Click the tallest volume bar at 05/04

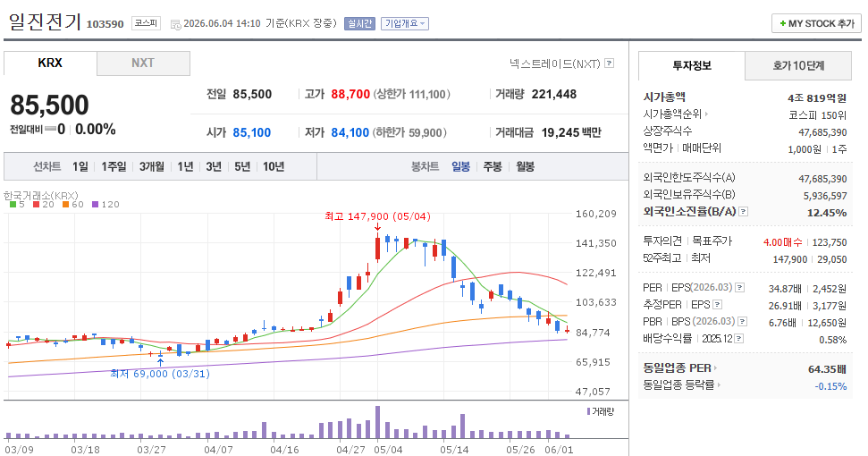click(377, 422)
